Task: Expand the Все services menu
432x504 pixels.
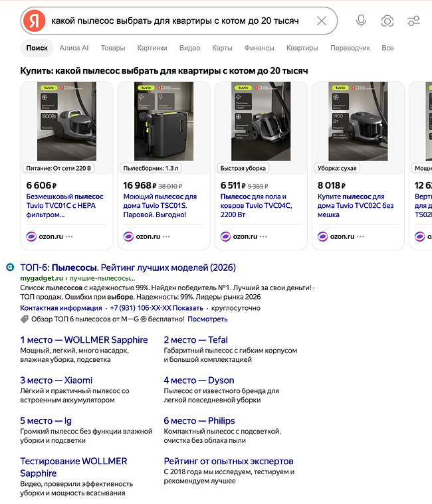Action: (387, 48)
